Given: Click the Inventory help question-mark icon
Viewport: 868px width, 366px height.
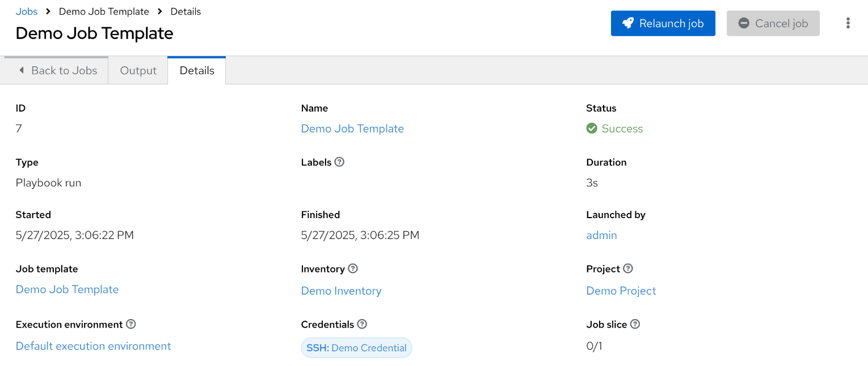Looking at the screenshot, I should click(353, 269).
